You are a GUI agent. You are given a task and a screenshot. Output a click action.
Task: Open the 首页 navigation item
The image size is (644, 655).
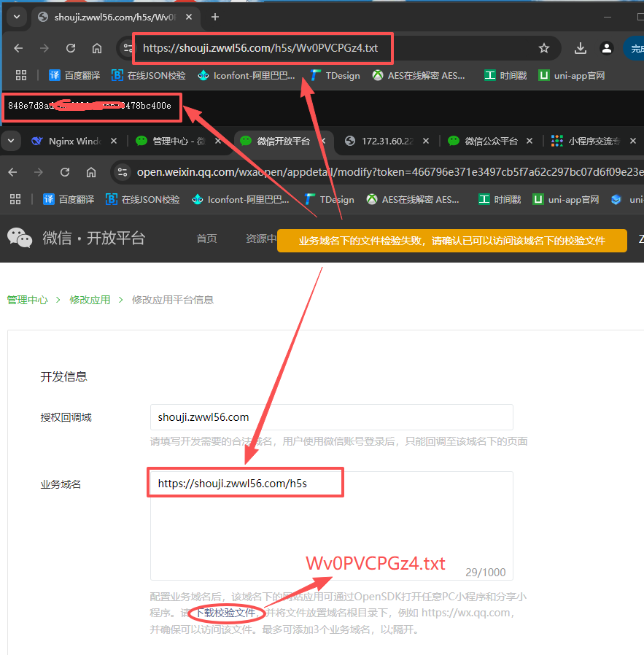206,239
